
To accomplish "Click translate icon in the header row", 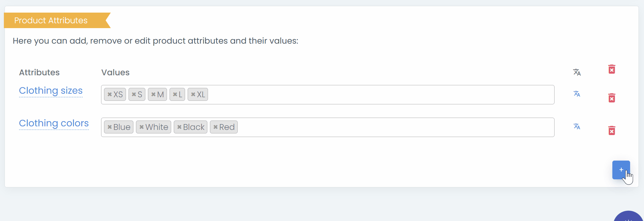I will pos(577,72).
